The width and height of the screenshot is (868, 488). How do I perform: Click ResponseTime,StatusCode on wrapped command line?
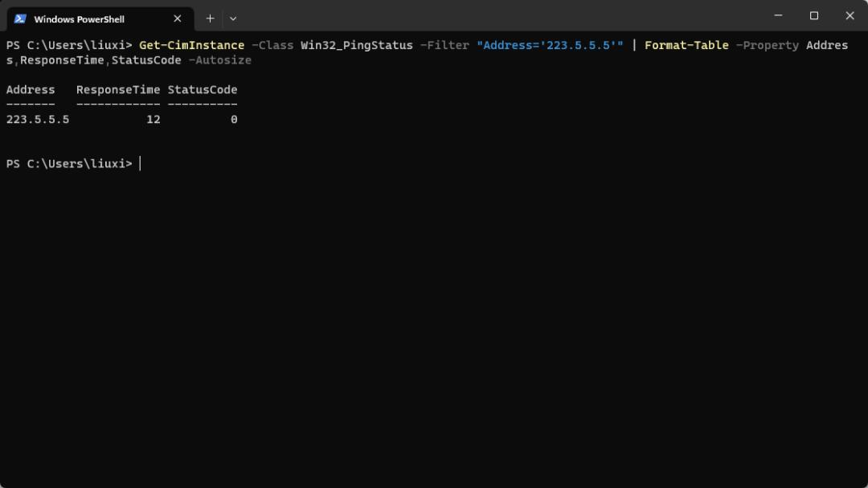point(100,59)
